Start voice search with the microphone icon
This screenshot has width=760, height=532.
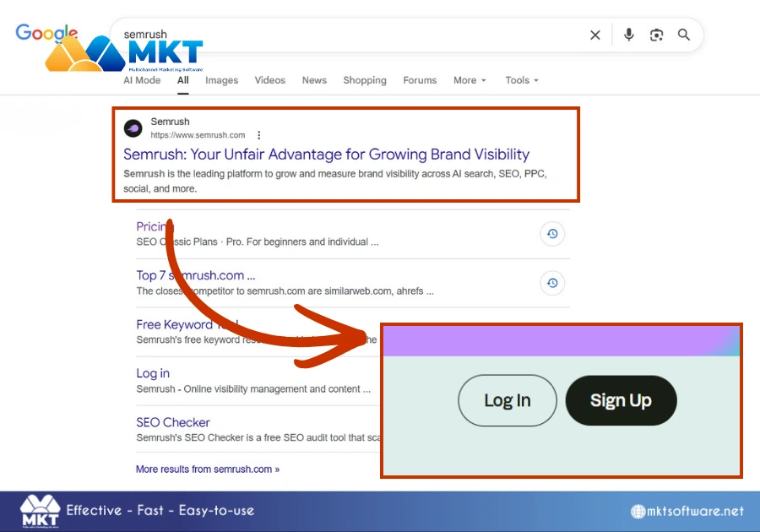[x=628, y=35]
